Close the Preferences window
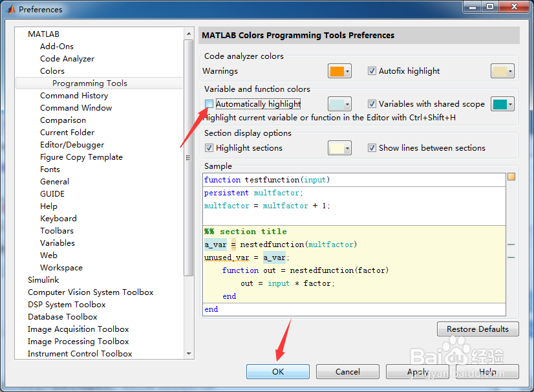The width and height of the screenshot is (534, 392). click(514, 7)
